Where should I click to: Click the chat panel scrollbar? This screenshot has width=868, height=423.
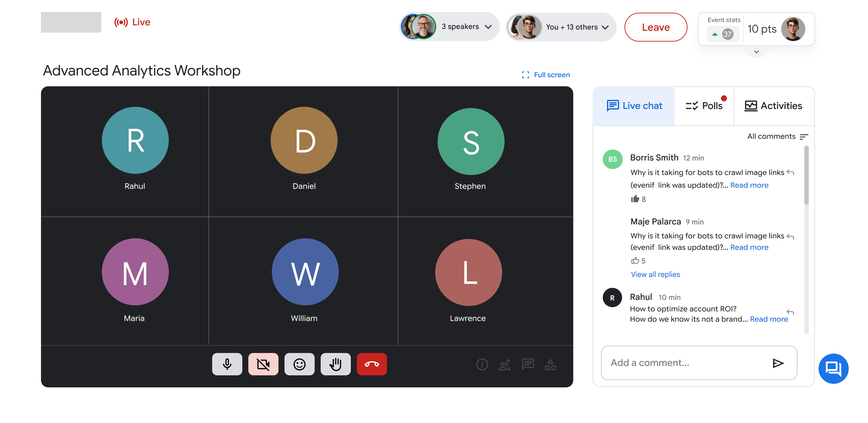[806, 175]
